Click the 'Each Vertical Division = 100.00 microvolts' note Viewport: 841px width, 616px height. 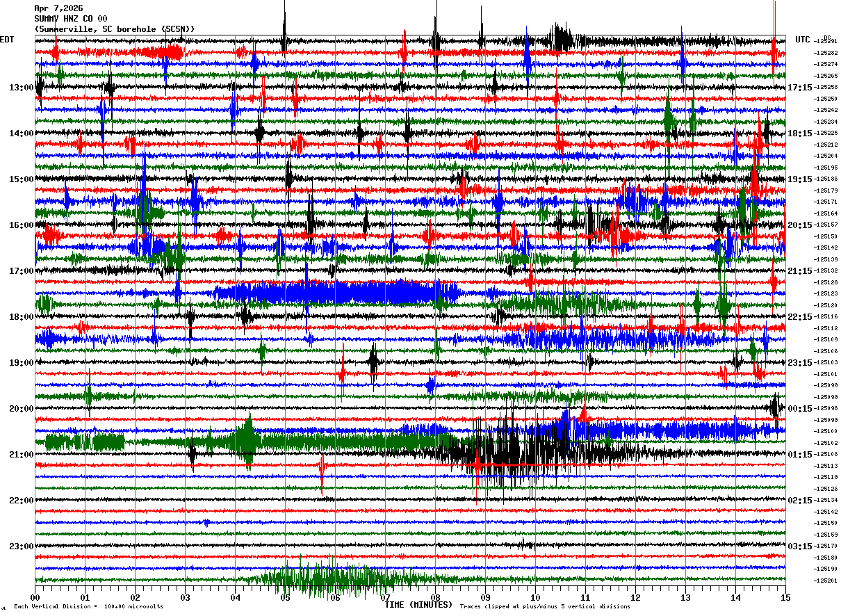pyautogui.click(x=88, y=606)
